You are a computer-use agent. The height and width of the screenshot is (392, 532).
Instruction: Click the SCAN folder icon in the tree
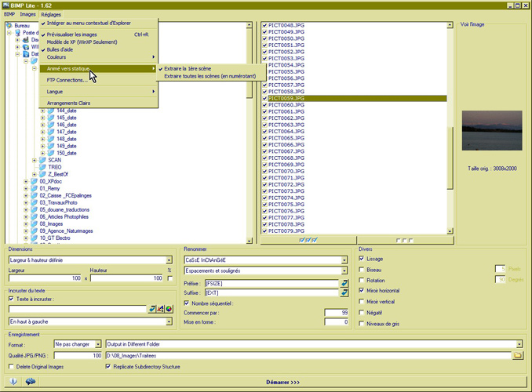[42, 160]
